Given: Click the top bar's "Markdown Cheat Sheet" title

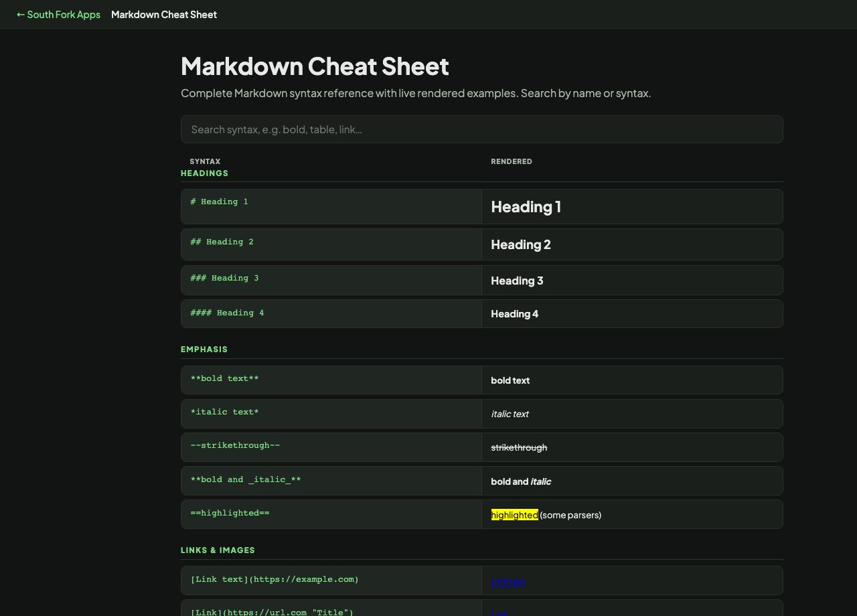Looking at the screenshot, I should click(164, 14).
